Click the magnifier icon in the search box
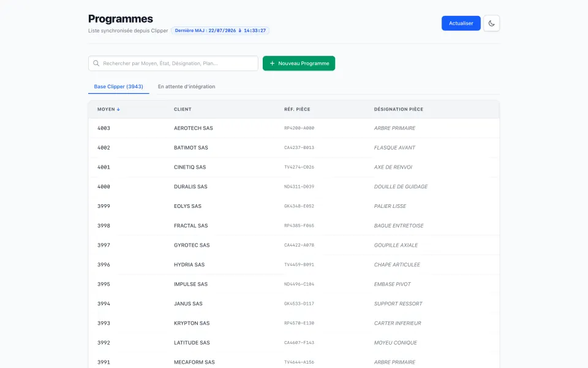Screen dimensions: 588x368 pyautogui.click(x=96, y=63)
